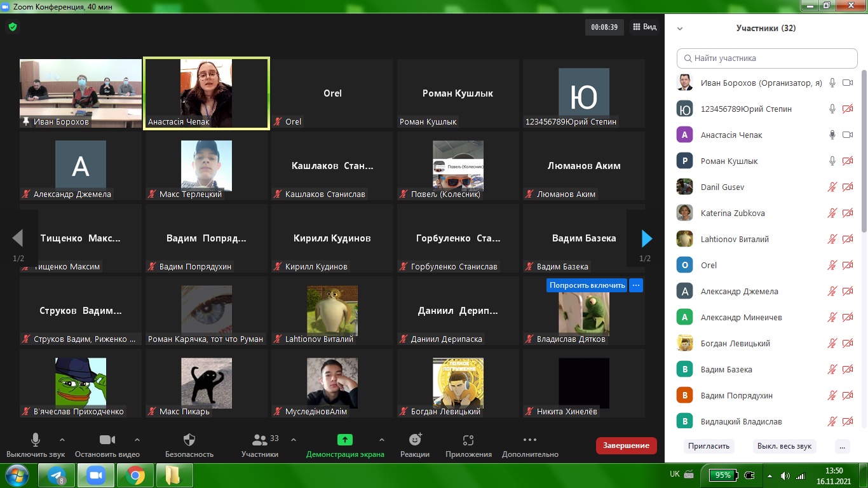Select Иван Борохов's video tile

click(81, 93)
